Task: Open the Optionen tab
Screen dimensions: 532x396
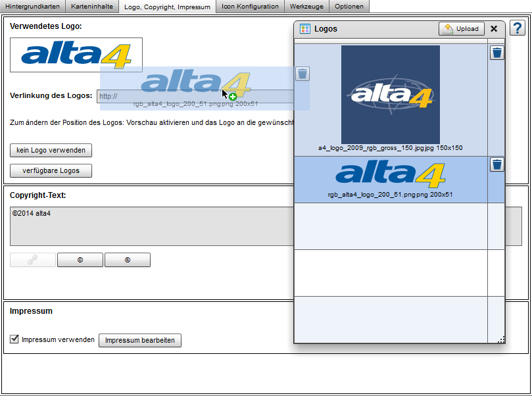Action: click(x=349, y=7)
